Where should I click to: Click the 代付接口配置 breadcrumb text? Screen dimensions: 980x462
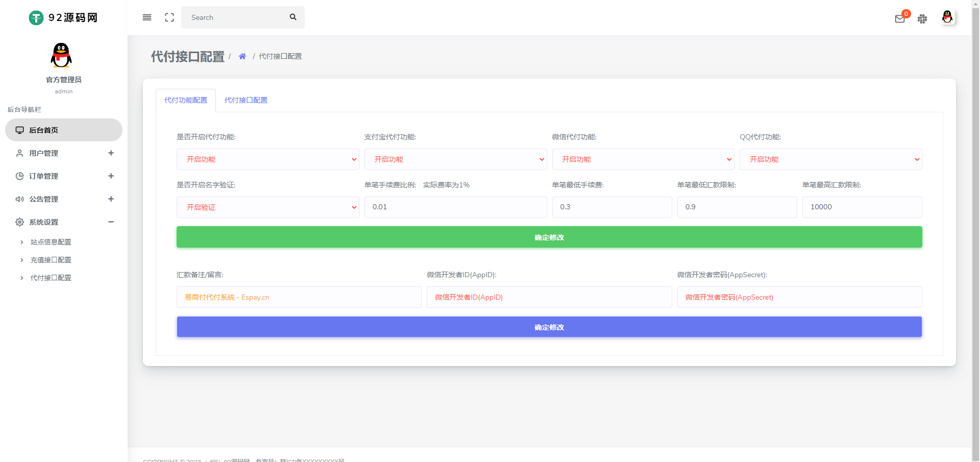click(x=280, y=56)
